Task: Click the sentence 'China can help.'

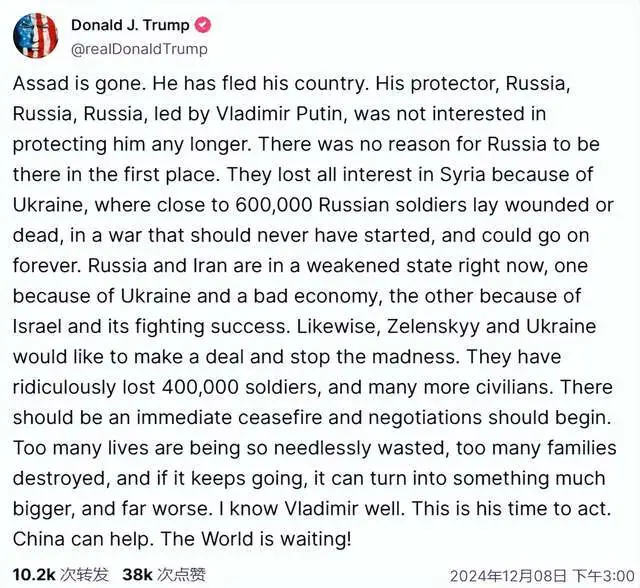Action: [83, 539]
